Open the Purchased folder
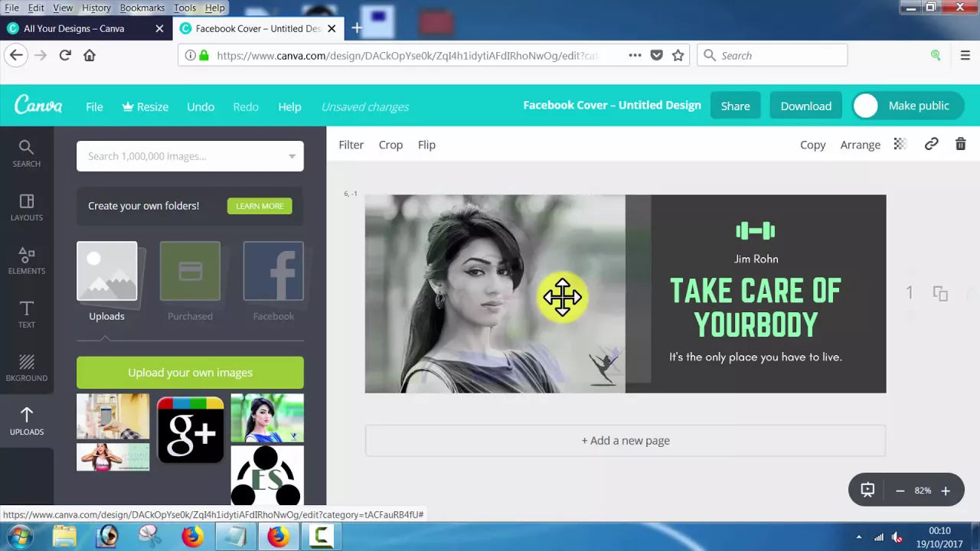The image size is (980, 551). tap(190, 281)
